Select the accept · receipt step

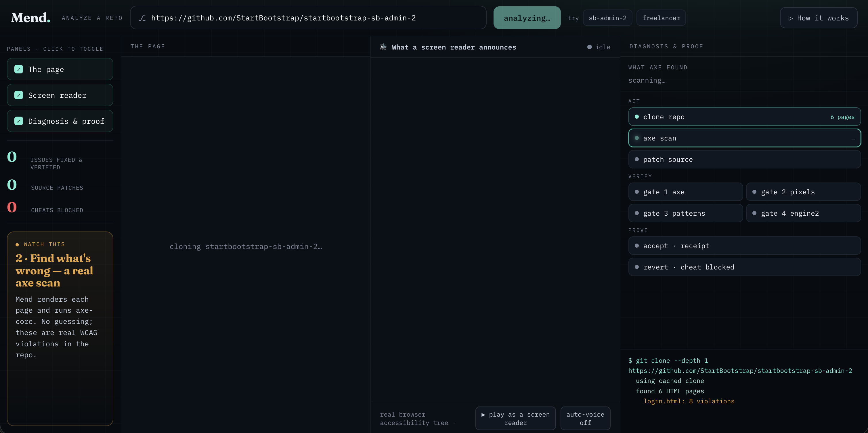744,246
